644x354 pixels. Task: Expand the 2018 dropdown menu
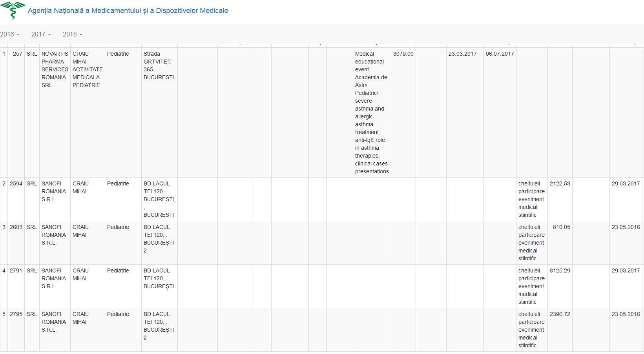coord(73,34)
